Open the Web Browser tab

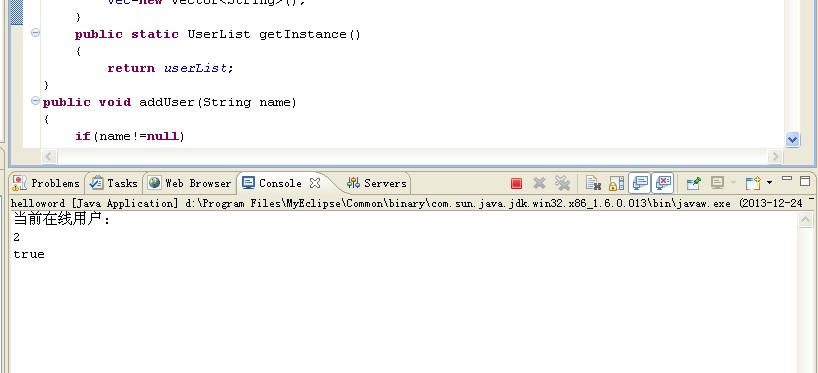190,183
